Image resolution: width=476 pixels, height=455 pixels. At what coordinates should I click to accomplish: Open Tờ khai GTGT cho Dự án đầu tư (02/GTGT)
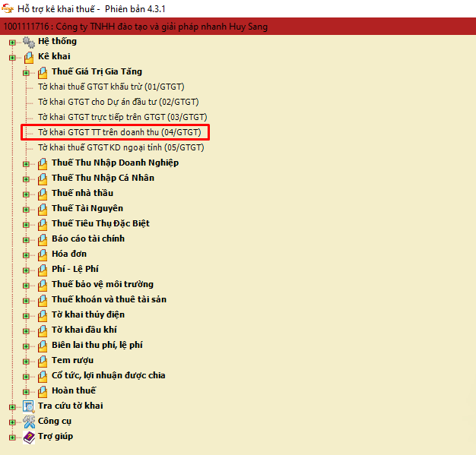point(119,103)
